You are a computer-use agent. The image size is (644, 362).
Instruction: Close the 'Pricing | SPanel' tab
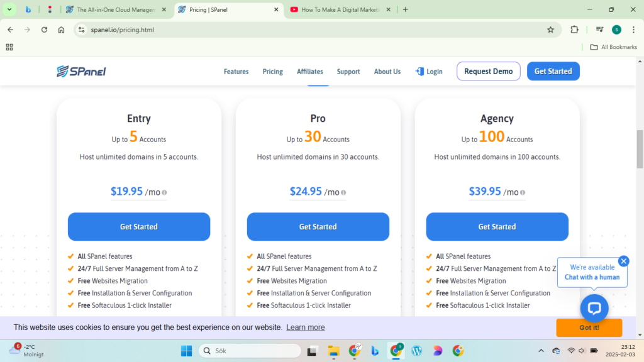(x=276, y=9)
